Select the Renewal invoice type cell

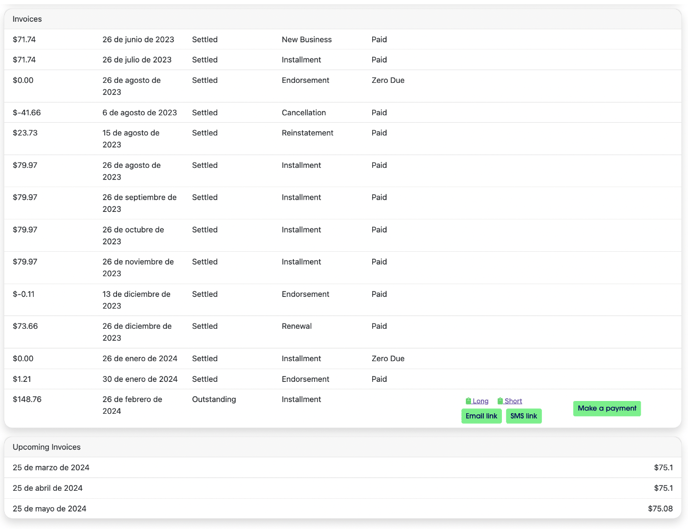[x=296, y=326]
